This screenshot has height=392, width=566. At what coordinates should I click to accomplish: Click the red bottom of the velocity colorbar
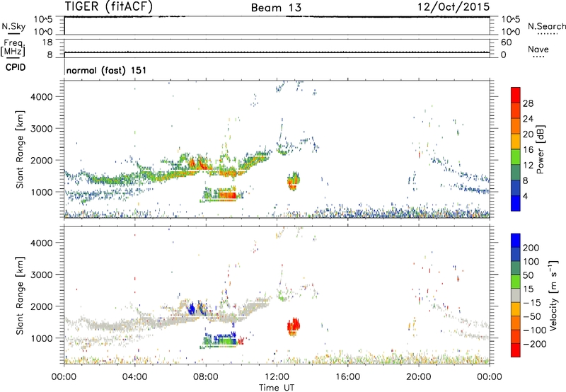click(x=516, y=350)
